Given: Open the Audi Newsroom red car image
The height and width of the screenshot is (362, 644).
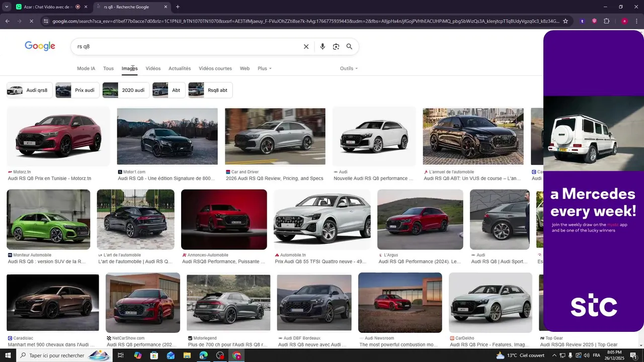Looking at the screenshot, I should click(400, 303).
